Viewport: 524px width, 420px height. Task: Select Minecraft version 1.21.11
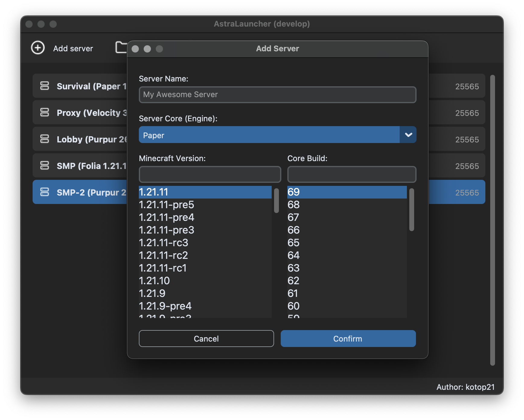pyautogui.click(x=205, y=192)
